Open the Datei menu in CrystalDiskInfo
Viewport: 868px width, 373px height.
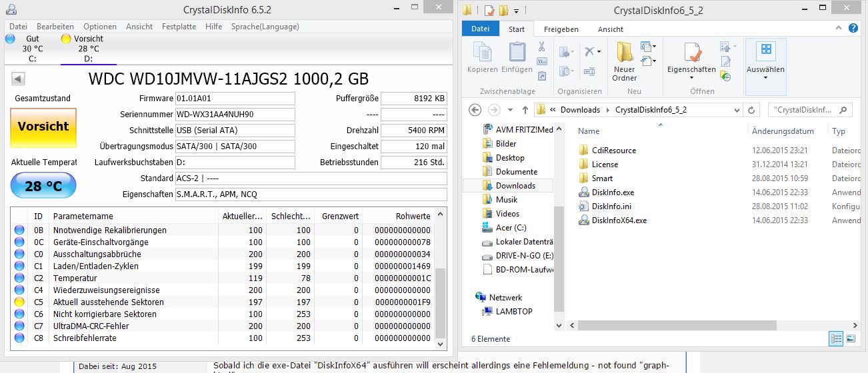18,27
